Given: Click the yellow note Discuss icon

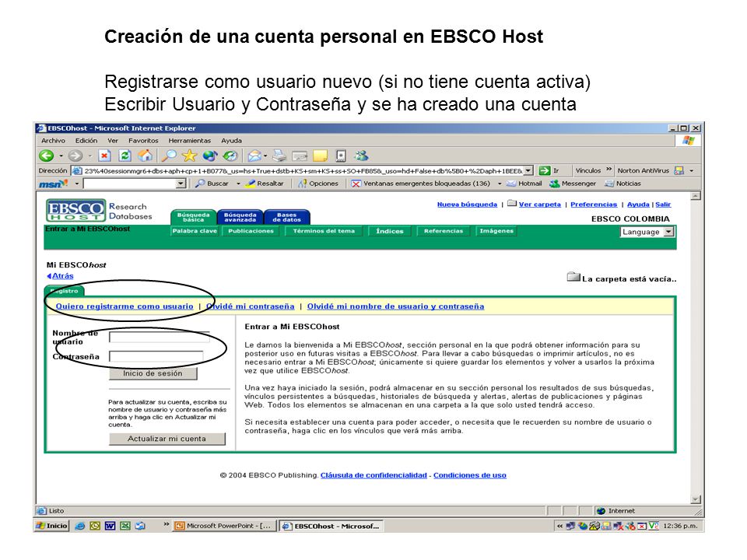Looking at the screenshot, I should pyautogui.click(x=320, y=156).
